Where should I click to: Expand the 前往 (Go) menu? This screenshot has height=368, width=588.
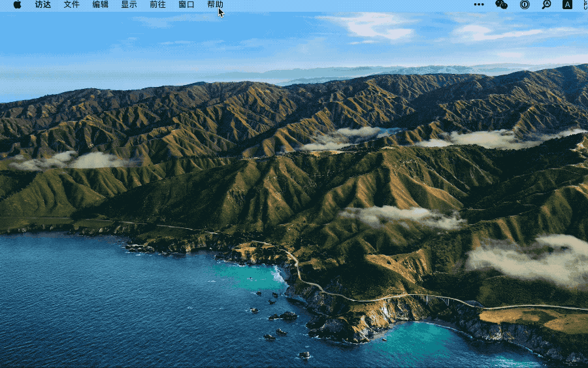[157, 5]
